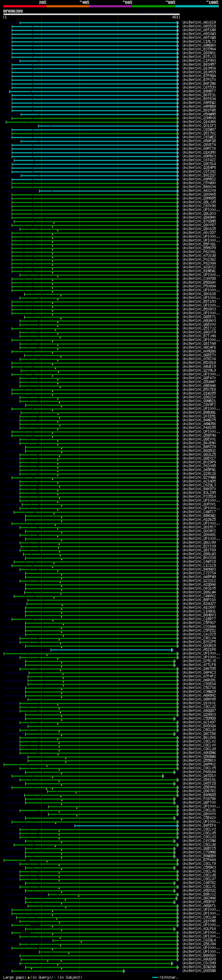Select hit label UniRef100_Q6EE71
This screenshot has width=222, height=980.
tap(199, 317)
